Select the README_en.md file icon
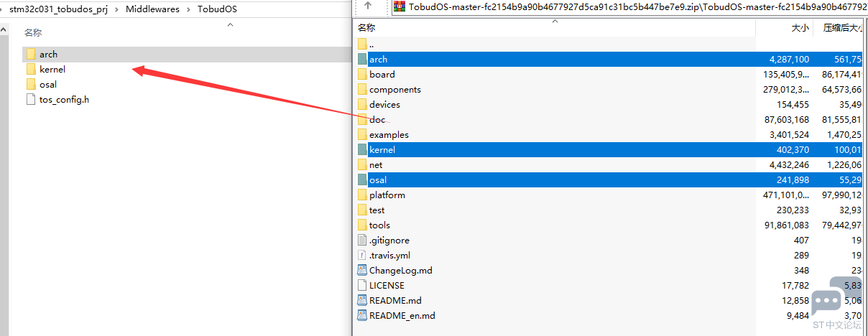 [x=362, y=315]
